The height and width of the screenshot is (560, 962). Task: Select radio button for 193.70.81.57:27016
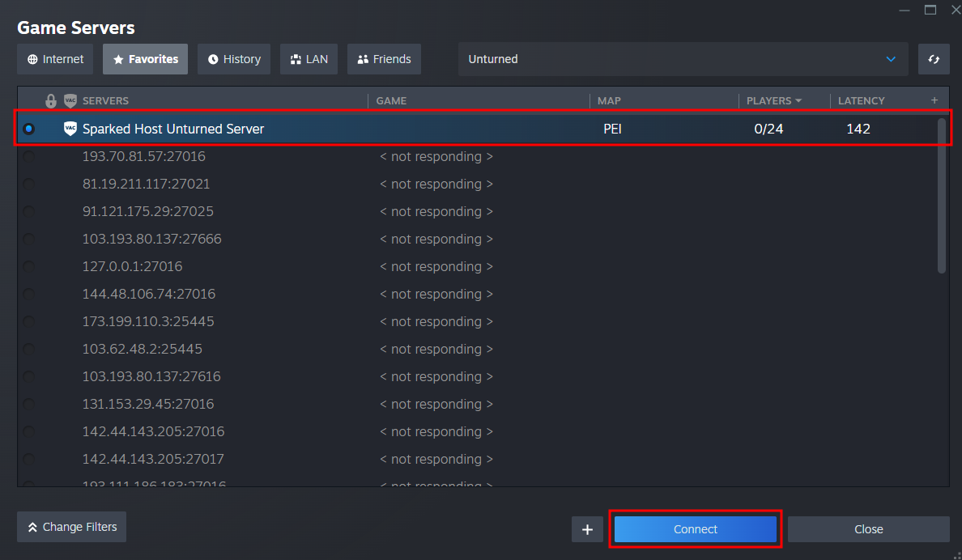[x=29, y=156]
